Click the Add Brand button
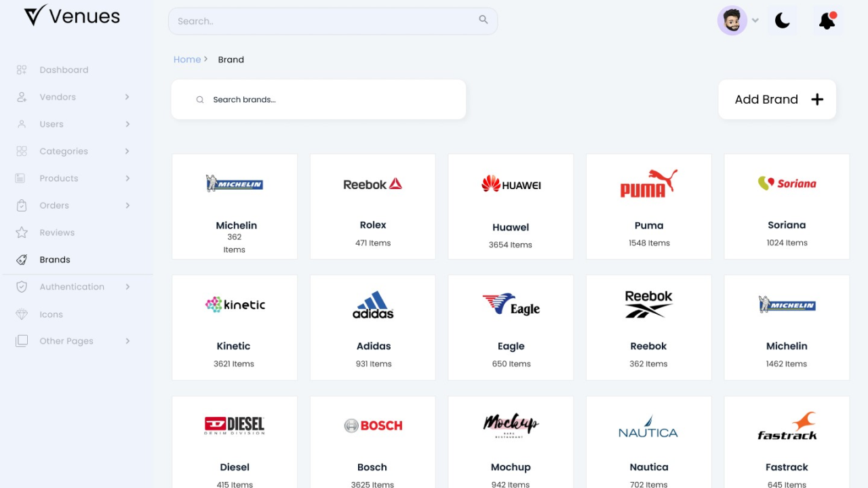Screen dimensions: 868x488 tap(777, 100)
